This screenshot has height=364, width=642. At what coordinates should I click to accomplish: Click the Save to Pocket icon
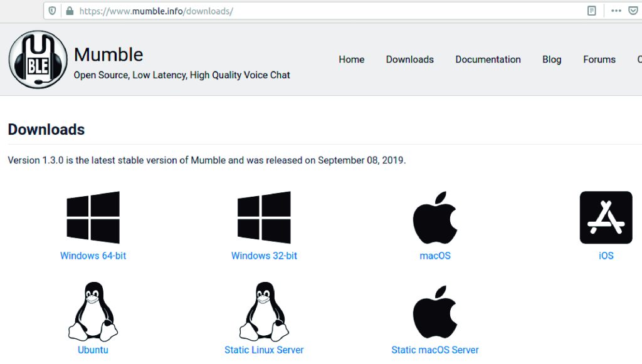(633, 11)
